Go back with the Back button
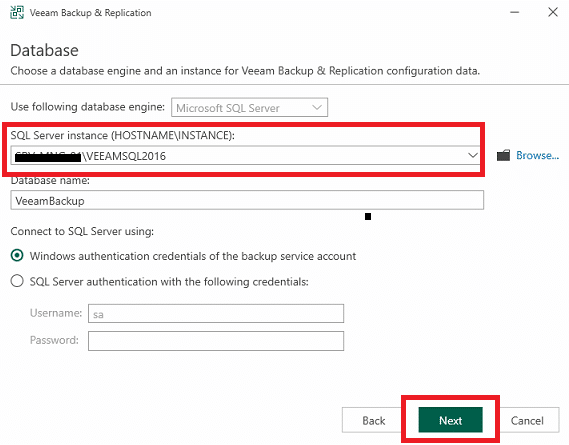Image resolution: width=569 pixels, height=445 pixels. pyautogui.click(x=373, y=420)
